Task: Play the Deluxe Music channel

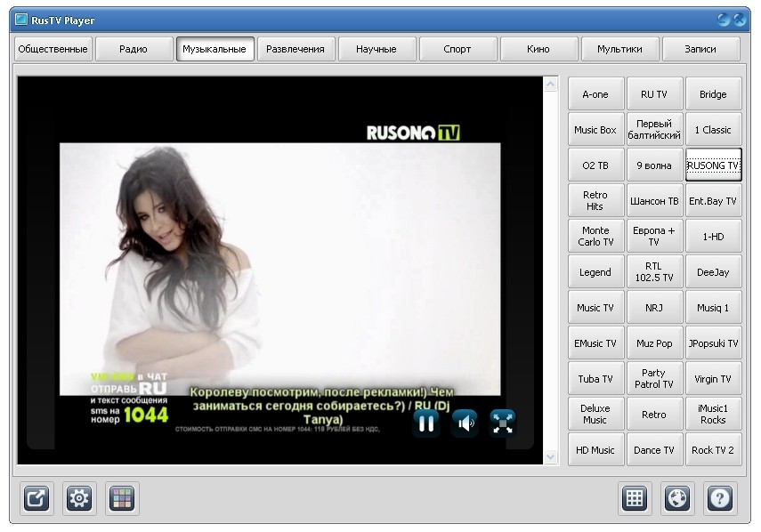Action: coord(595,415)
